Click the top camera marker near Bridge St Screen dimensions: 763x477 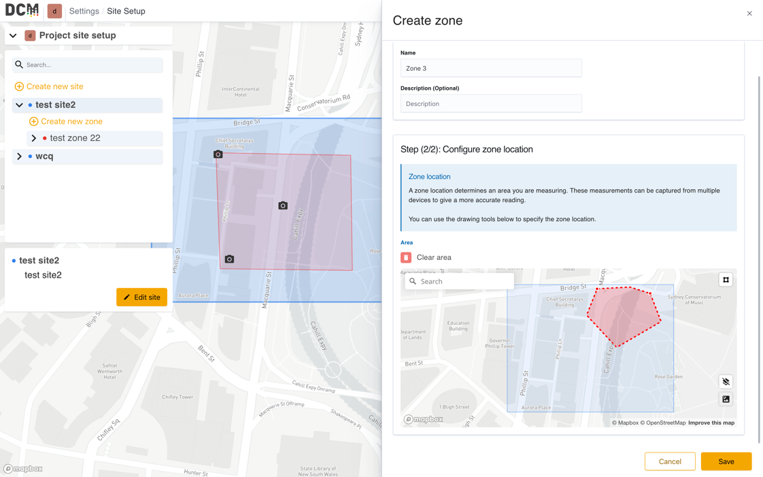coord(218,154)
